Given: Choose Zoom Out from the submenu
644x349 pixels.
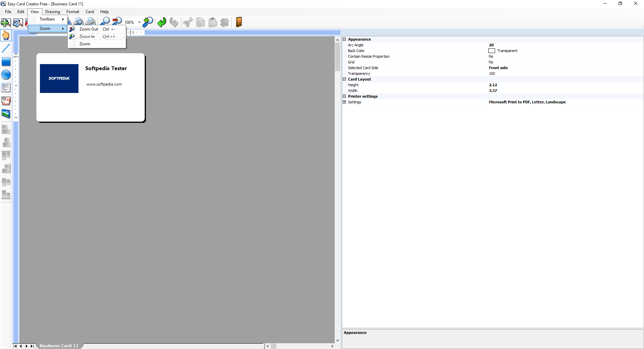Looking at the screenshot, I should point(97,29).
